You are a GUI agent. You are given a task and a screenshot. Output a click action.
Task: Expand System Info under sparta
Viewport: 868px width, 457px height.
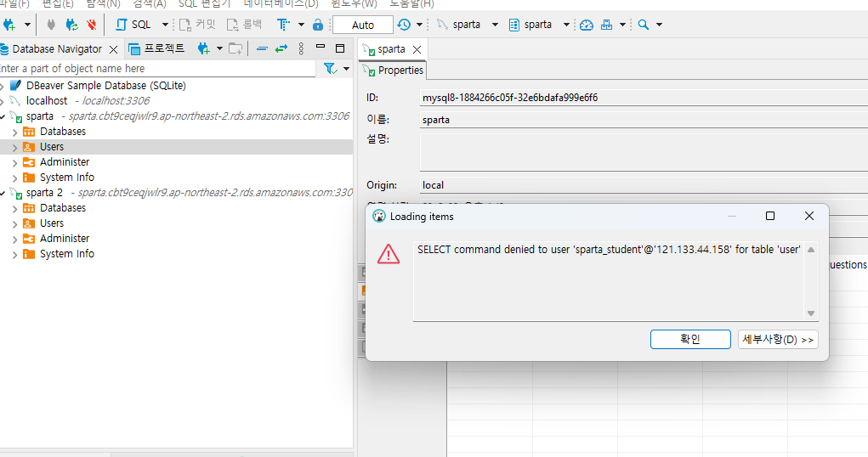coord(15,178)
